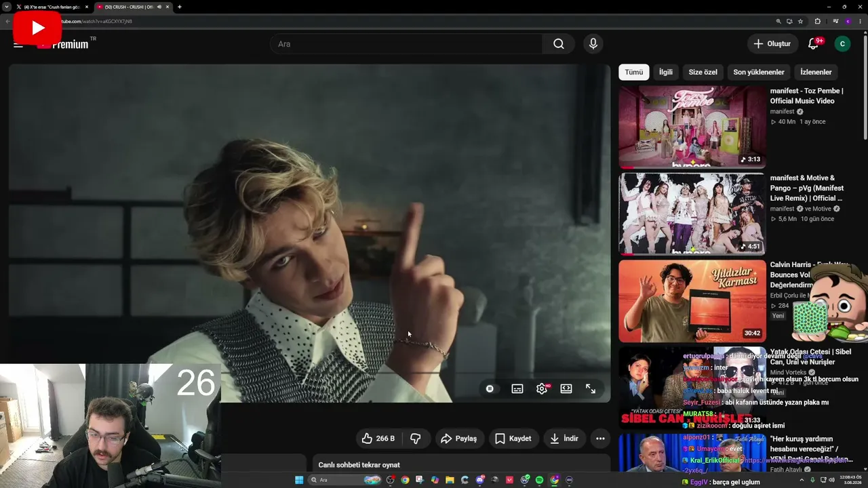Select the Tümü filter chip

point(634,72)
